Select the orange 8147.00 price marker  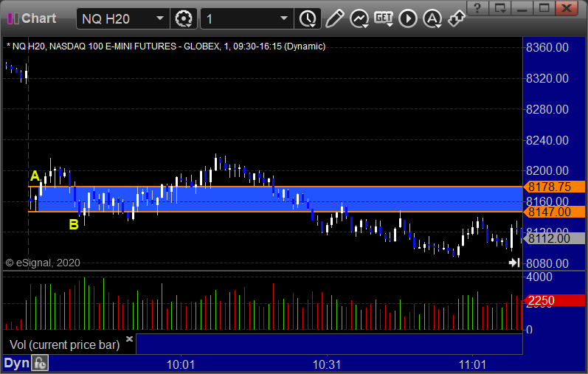point(554,212)
